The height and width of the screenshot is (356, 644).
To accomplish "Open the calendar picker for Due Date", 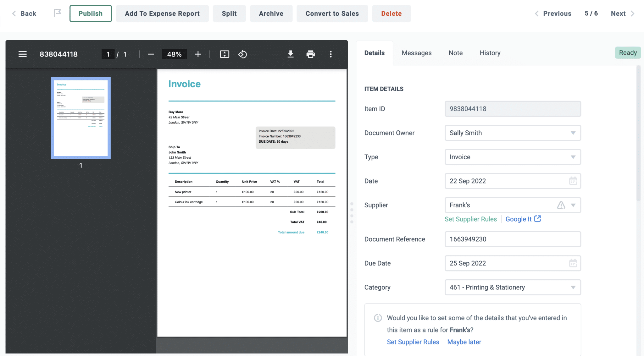I will click(573, 263).
